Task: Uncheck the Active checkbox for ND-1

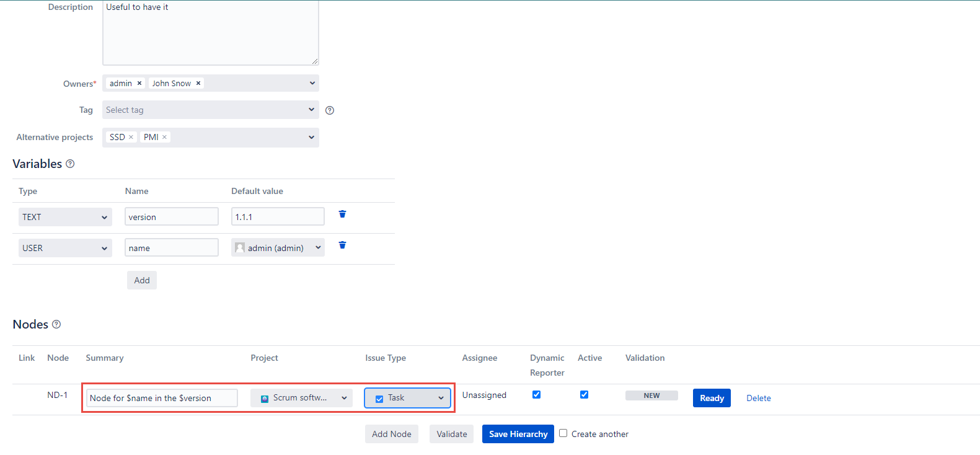Action: tap(584, 395)
